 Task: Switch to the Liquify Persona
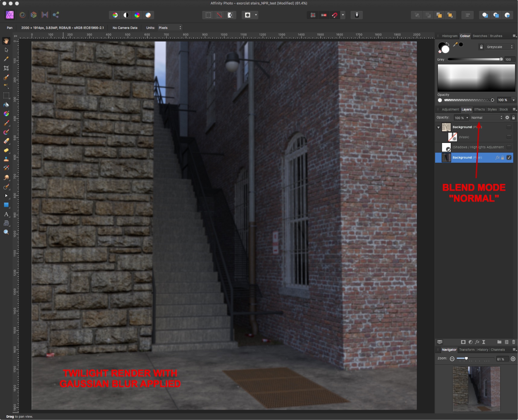[x=23, y=15]
